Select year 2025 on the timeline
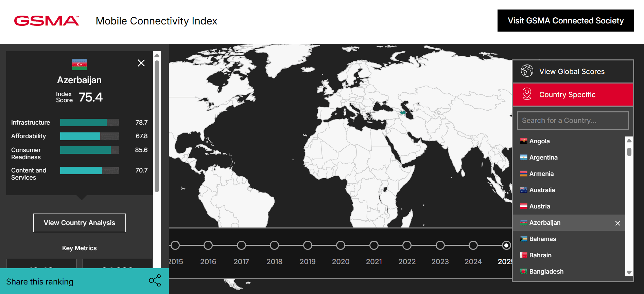Screen dimensions: 644x294 pos(506,245)
